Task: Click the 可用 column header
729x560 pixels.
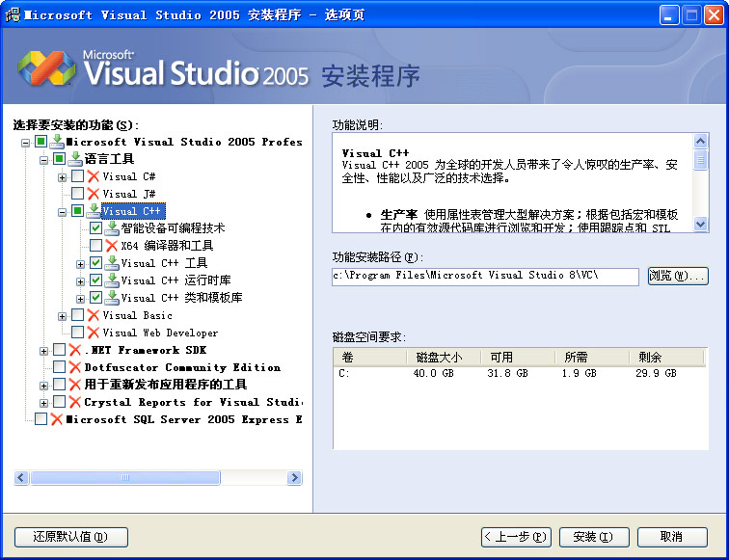Action: 518,358
